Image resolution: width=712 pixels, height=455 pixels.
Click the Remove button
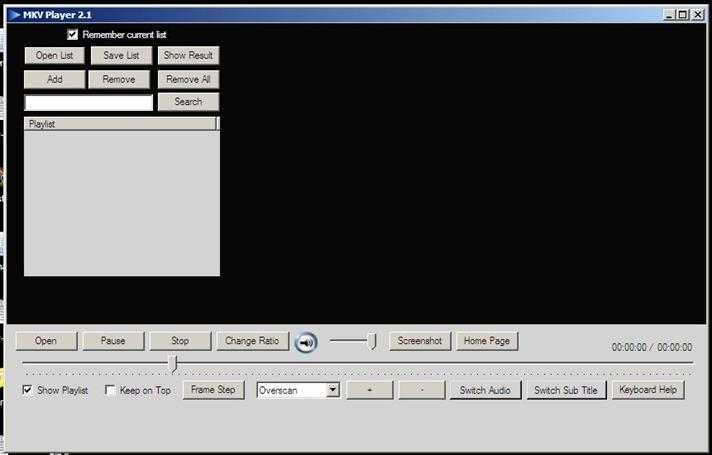pyautogui.click(x=119, y=79)
